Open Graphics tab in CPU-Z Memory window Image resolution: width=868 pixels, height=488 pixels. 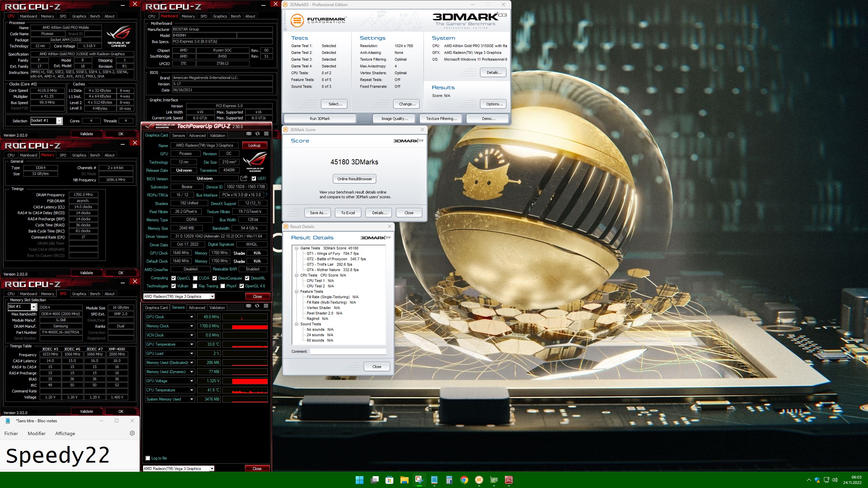[x=79, y=155]
